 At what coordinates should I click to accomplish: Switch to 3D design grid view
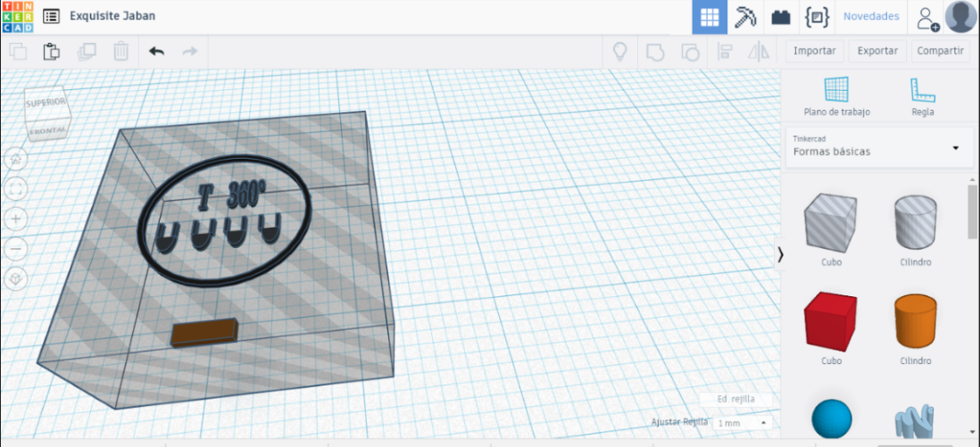(710, 17)
